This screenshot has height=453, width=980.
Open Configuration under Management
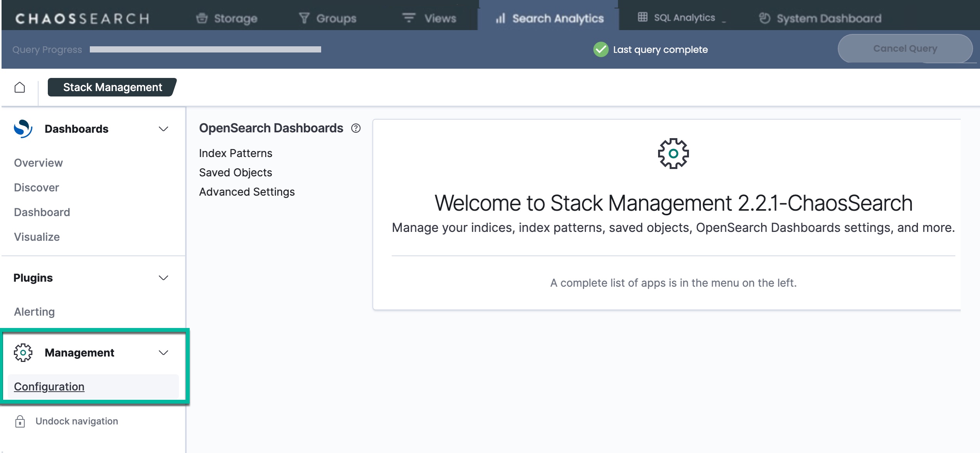[49, 387]
